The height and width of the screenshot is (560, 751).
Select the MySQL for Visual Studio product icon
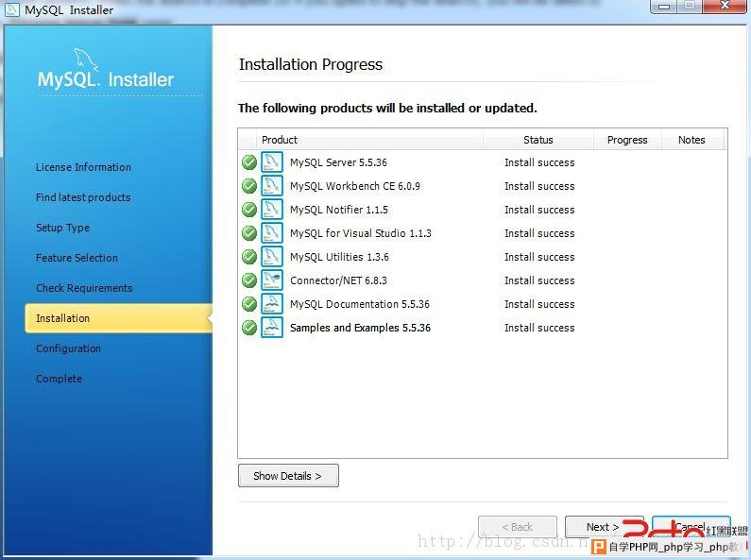coord(272,232)
